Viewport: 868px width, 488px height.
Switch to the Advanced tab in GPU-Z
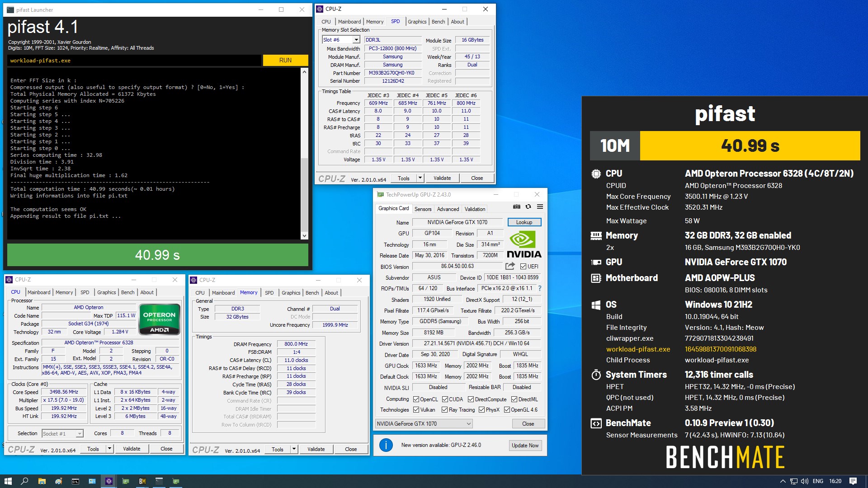[448, 209]
